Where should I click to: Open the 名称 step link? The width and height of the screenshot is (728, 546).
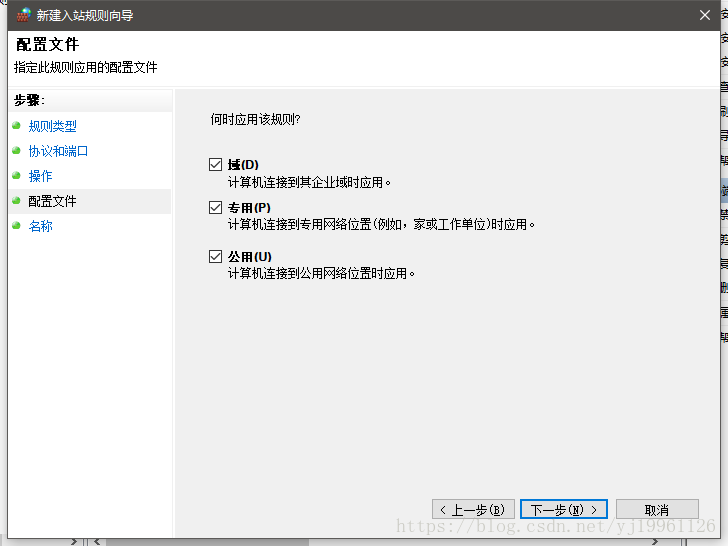[40, 226]
